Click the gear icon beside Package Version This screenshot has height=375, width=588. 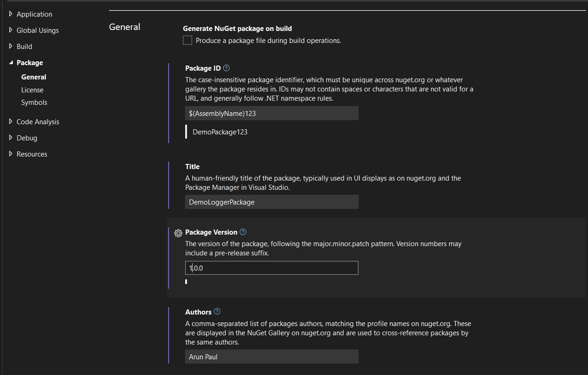tap(178, 233)
